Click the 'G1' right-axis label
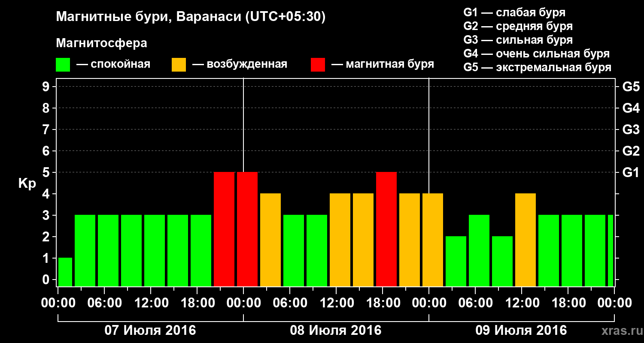 [x=631, y=172]
